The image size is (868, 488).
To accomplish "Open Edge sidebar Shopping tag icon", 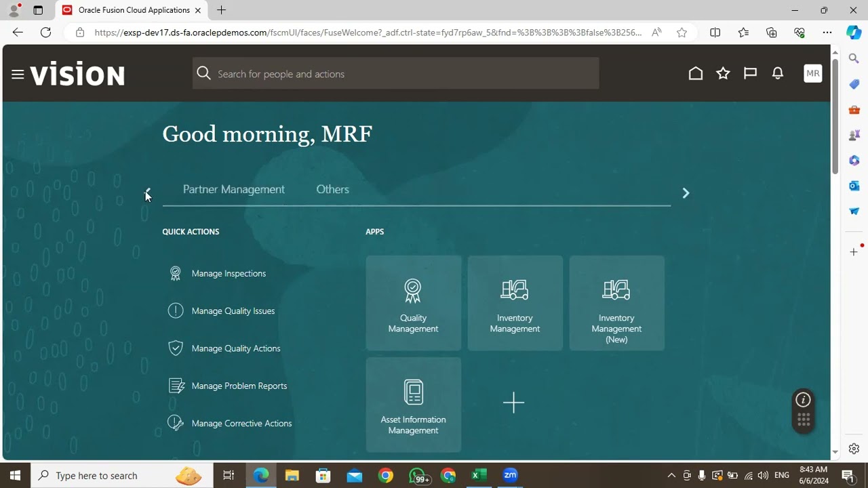I will (854, 84).
